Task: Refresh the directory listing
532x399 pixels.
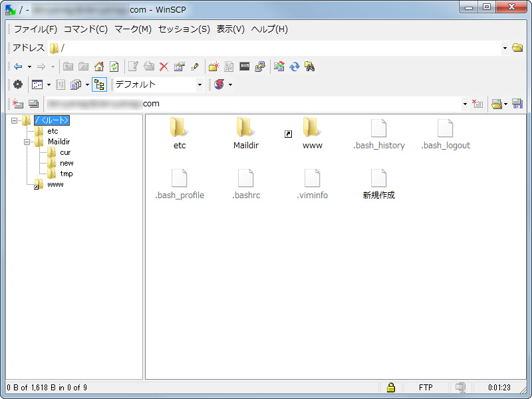Action: 114,66
